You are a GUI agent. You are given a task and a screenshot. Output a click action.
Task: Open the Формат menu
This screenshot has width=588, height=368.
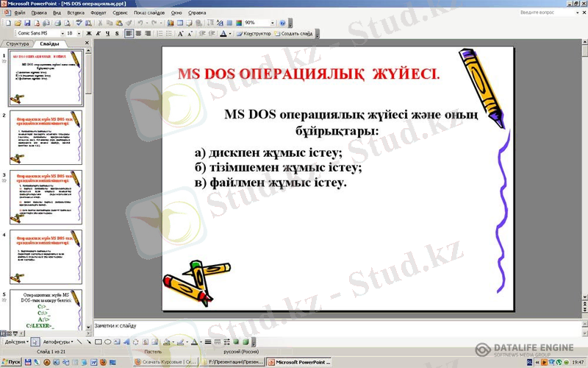98,13
